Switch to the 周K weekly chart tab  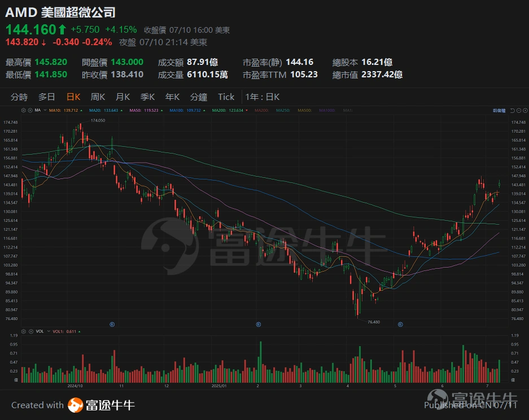click(x=97, y=97)
